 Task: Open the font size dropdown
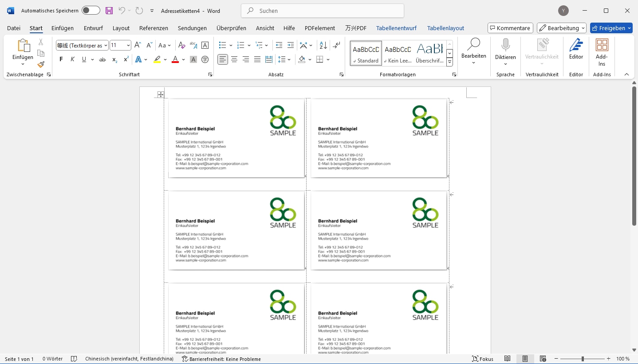(x=129, y=45)
